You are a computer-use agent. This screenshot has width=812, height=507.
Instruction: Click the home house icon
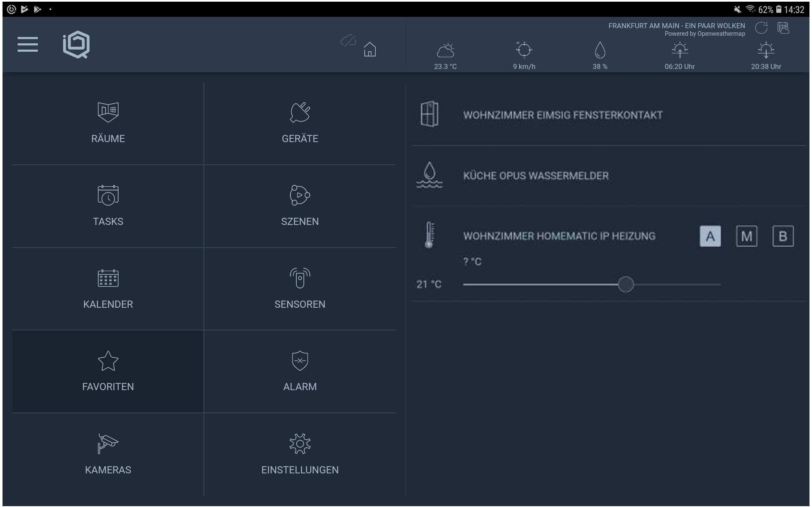click(369, 49)
